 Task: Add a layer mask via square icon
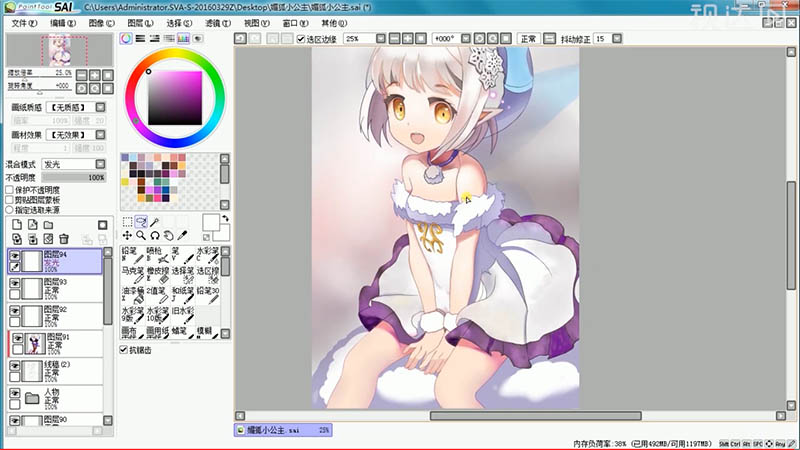(x=103, y=225)
